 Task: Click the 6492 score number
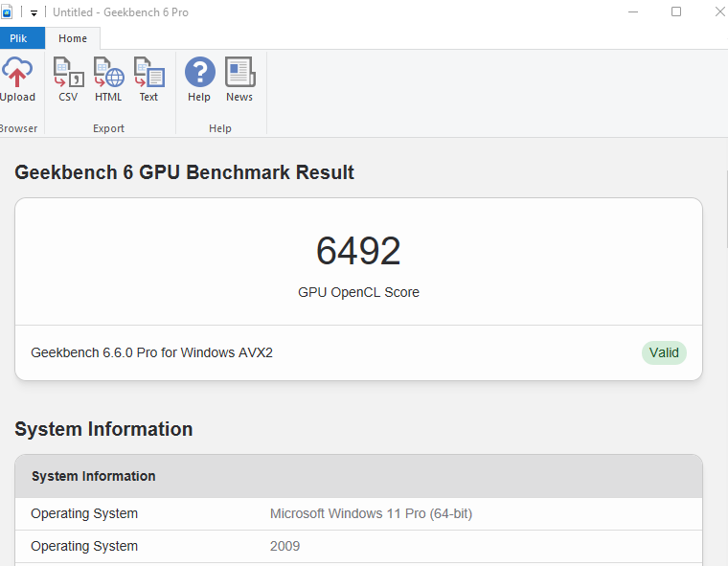(x=358, y=252)
